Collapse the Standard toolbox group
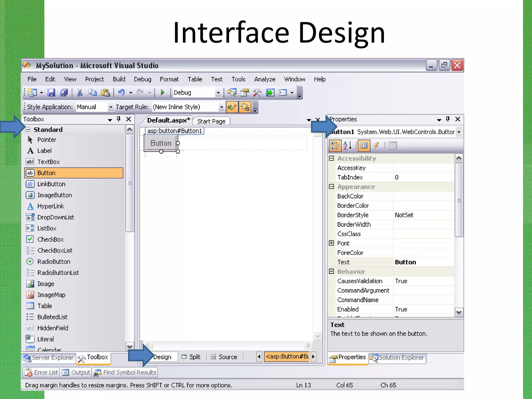The height and width of the screenshot is (399, 532). coord(28,129)
